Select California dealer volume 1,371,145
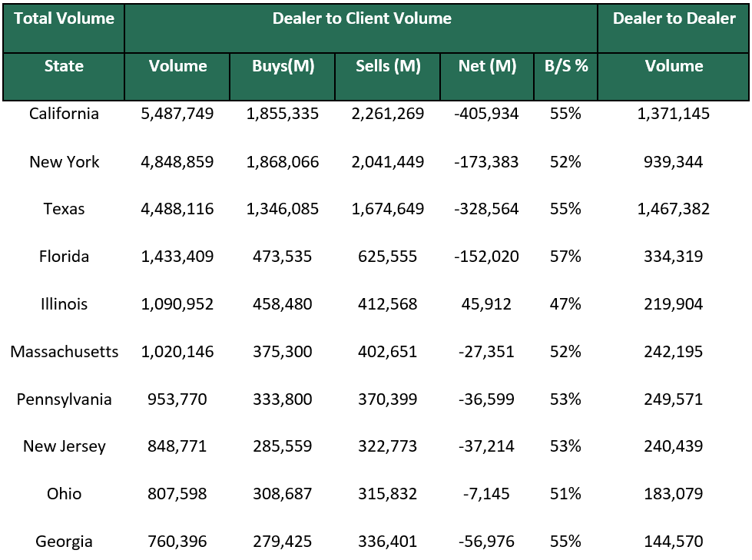 [674, 114]
